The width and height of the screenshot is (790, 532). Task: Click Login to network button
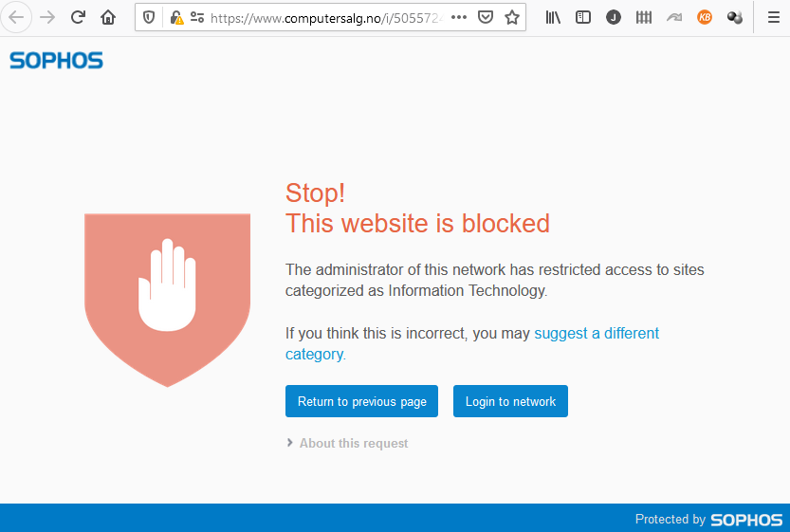click(x=510, y=401)
